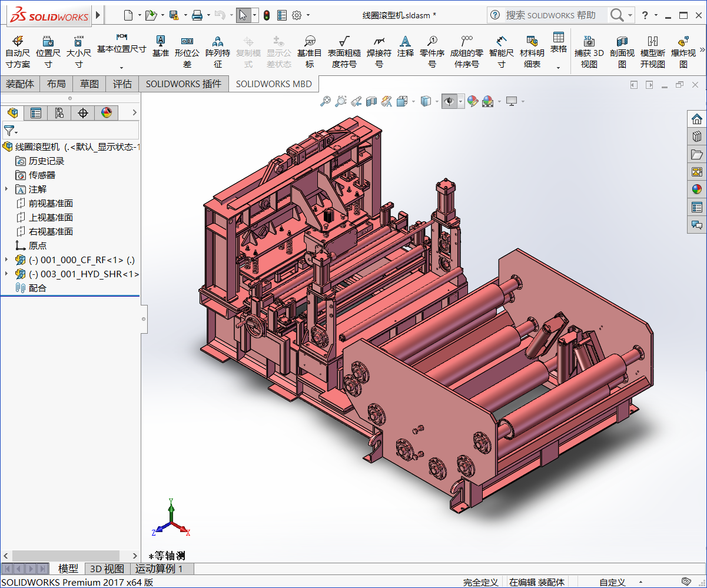Open the Options gear dropdown arrow

(308, 15)
